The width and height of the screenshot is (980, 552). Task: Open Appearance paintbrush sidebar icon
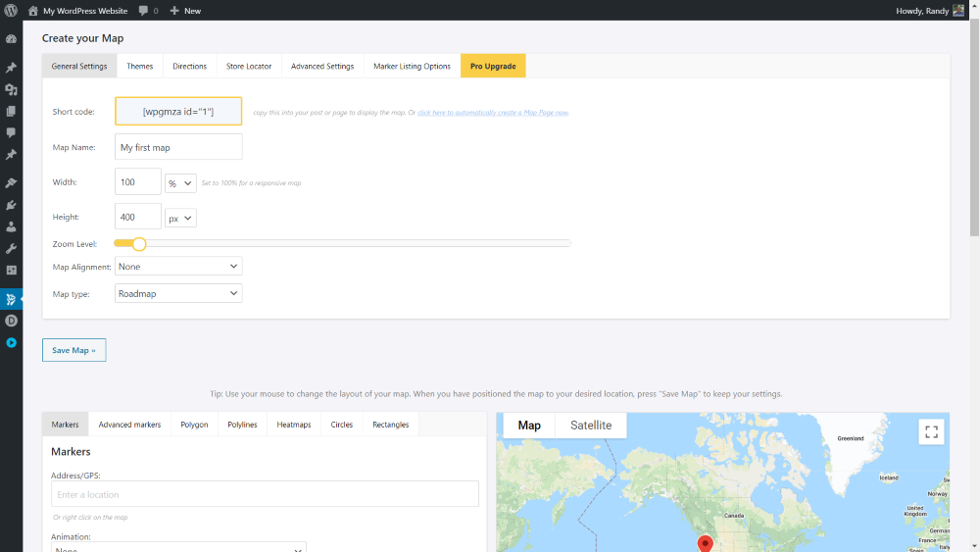(11, 183)
